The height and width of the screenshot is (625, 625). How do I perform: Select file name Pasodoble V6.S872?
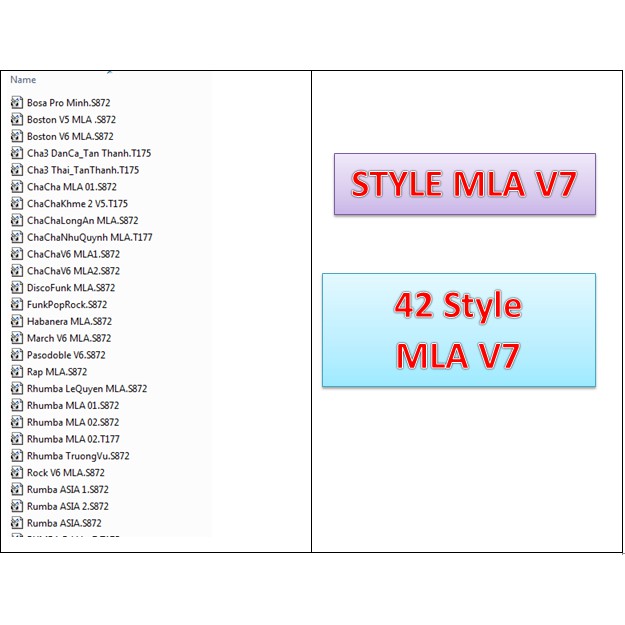pyautogui.click(x=66, y=355)
